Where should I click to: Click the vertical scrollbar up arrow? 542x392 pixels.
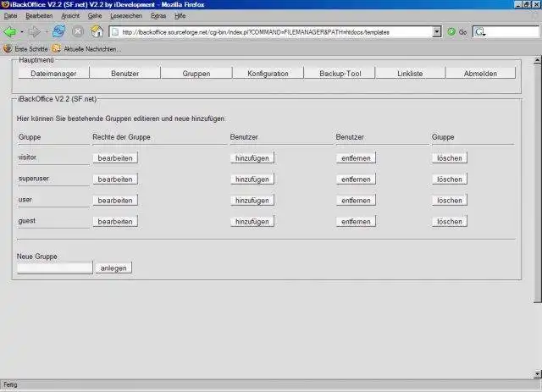click(x=537, y=60)
